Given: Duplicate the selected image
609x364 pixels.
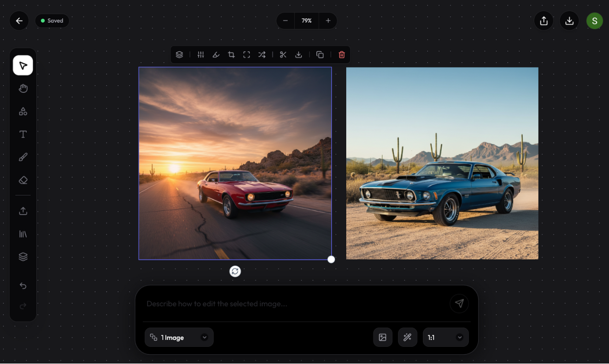Looking at the screenshot, I should coord(320,55).
